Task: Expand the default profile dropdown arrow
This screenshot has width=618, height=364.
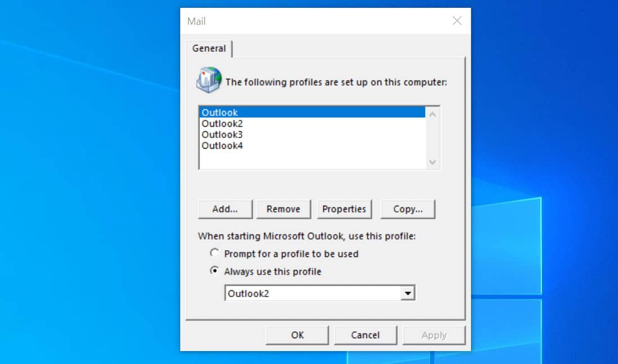Action: (x=408, y=293)
